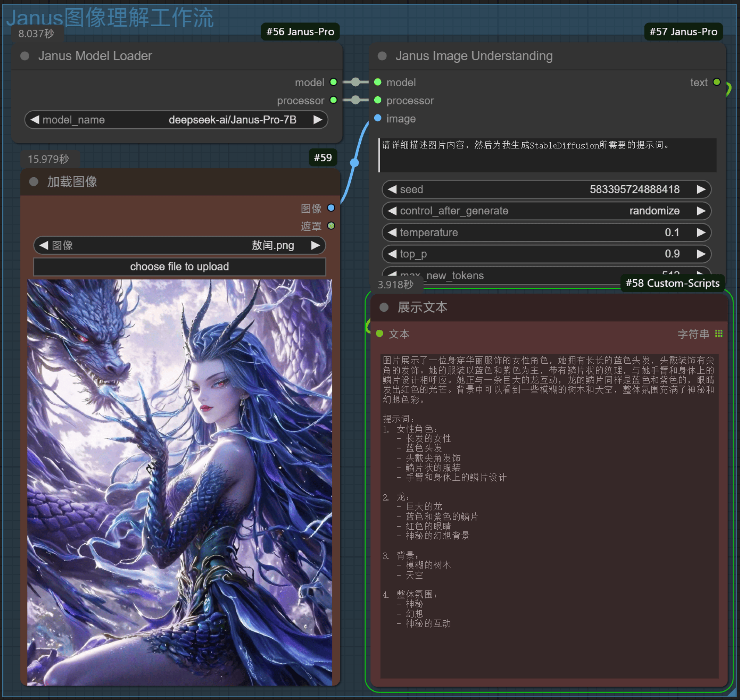
Task: Select next model_name with right arrow
Action: (318, 120)
